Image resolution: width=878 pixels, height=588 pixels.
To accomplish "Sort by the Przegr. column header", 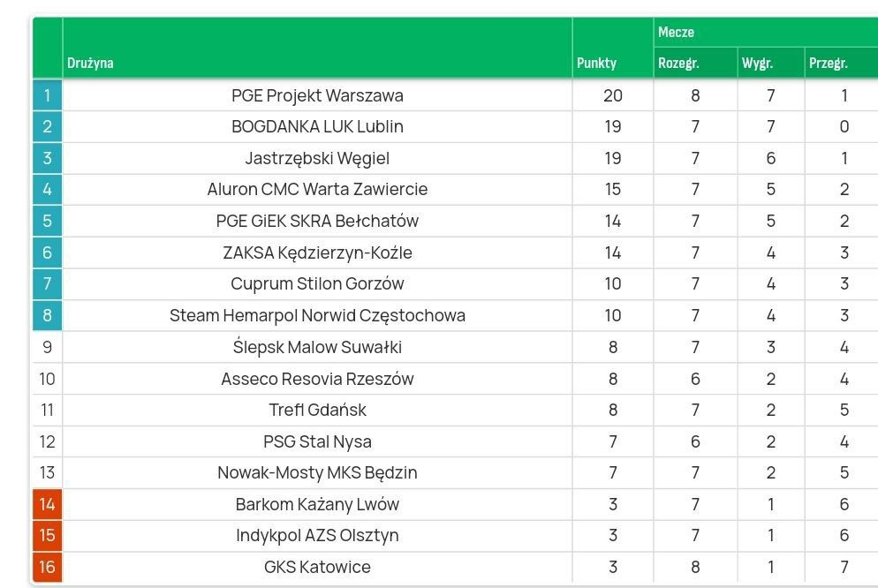I will click(x=828, y=64).
